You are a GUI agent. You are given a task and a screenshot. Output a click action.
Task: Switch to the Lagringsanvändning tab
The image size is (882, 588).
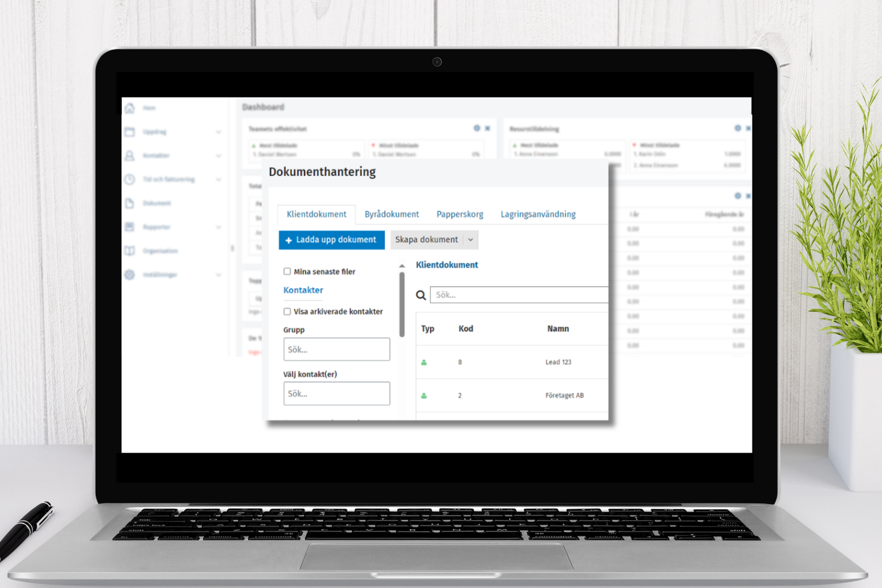coord(537,214)
